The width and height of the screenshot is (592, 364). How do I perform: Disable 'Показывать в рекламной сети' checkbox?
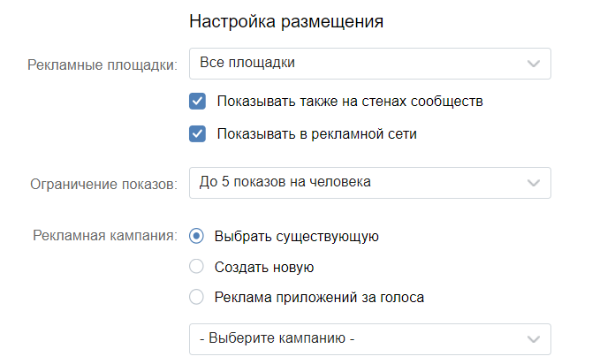tap(197, 134)
